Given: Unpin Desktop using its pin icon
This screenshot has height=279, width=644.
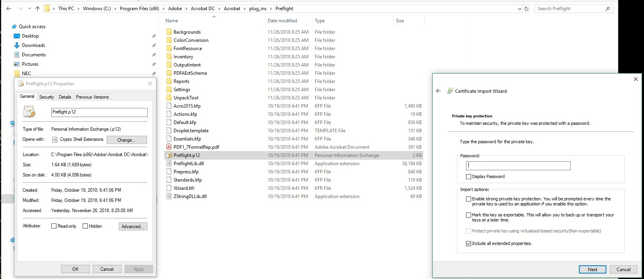Looking at the screenshot, I should (x=154, y=36).
